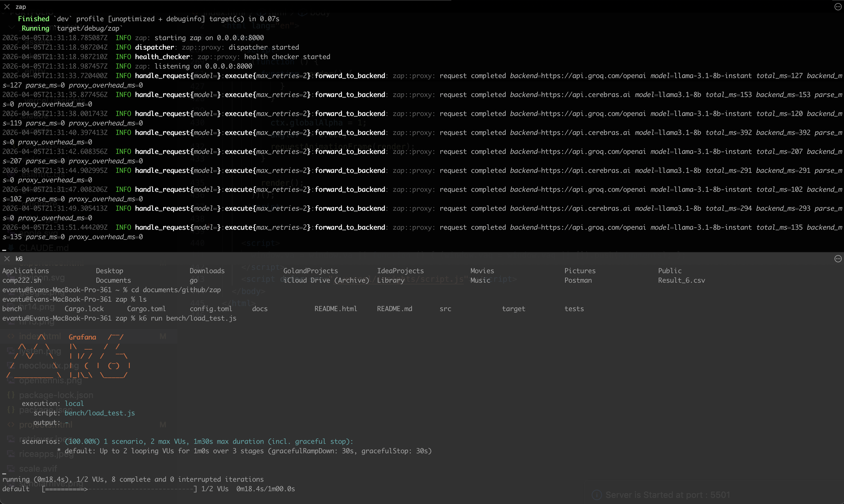The width and height of the screenshot is (844, 504).
Task: Click Result_6.csv in directory listing
Action: (681, 280)
